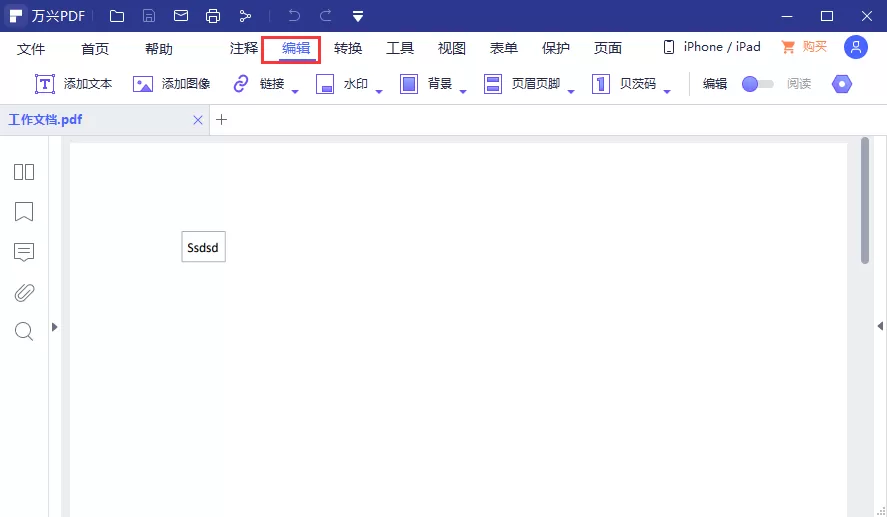Image resolution: width=887 pixels, height=517 pixels.
Task: Click the Save disk icon
Action: pos(149,16)
